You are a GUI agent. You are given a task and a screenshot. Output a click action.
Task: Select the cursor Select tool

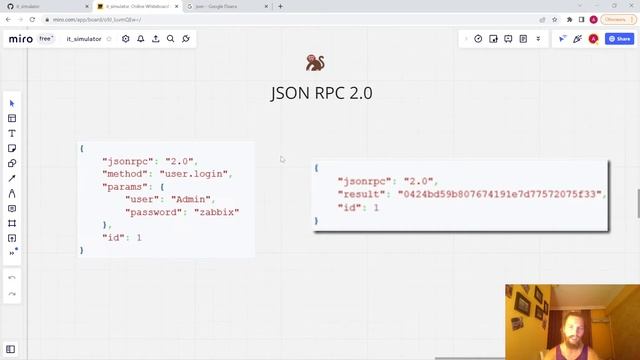12,103
